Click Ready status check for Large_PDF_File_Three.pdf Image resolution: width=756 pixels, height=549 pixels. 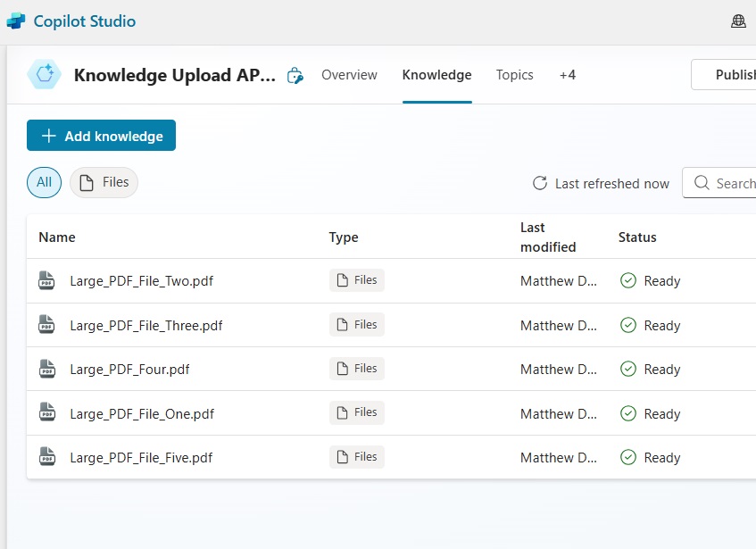tap(627, 325)
